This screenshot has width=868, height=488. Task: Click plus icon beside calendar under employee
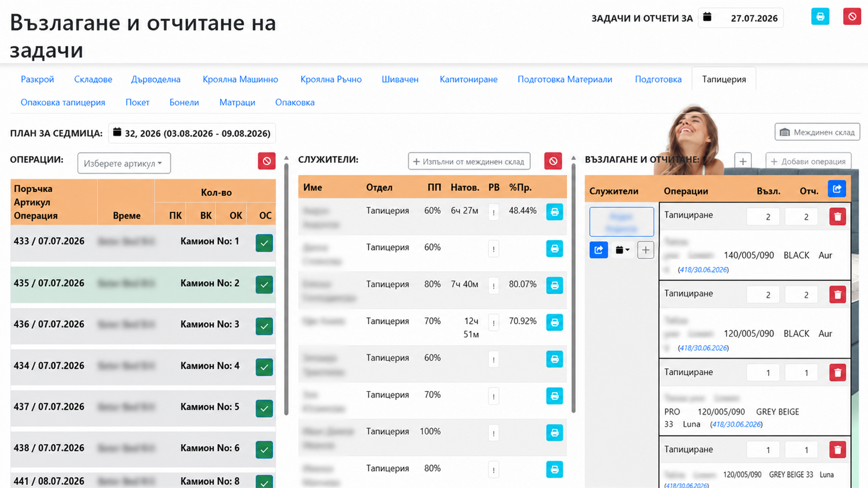tap(646, 250)
